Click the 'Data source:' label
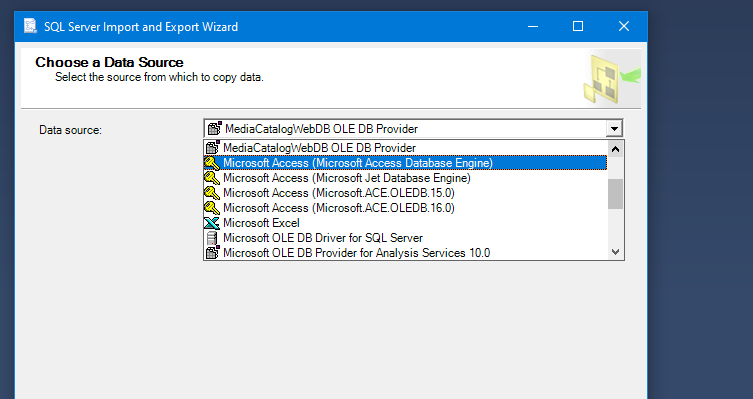Screen dimensions: 753x399 coord(70,130)
